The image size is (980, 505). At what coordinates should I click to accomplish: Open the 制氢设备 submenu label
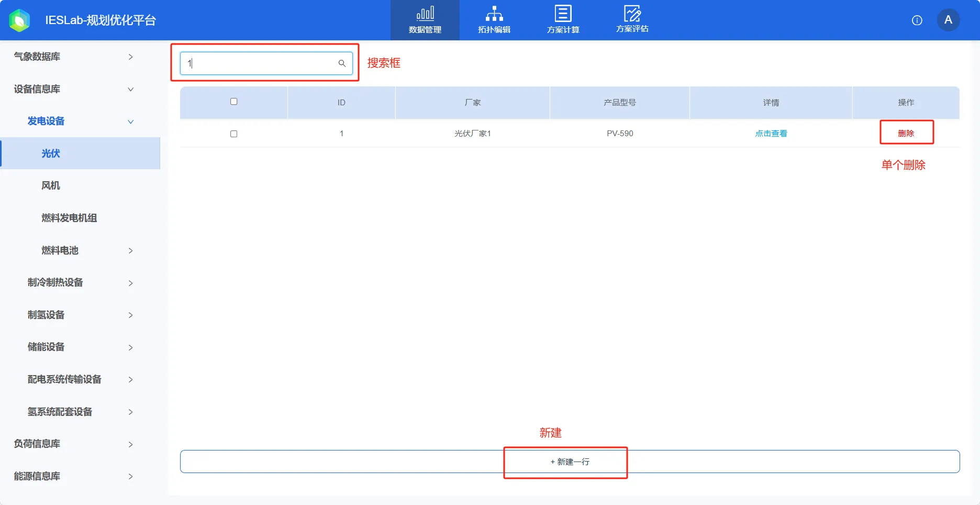pos(46,315)
